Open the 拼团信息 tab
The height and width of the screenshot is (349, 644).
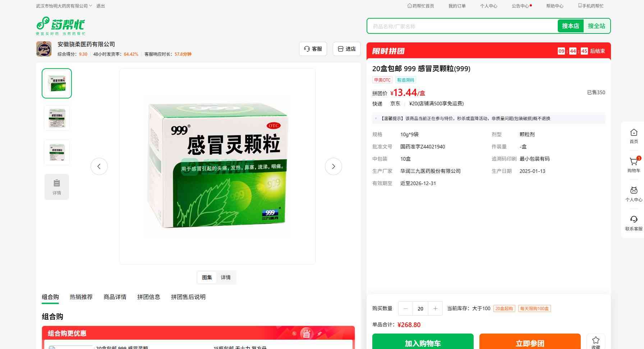tap(148, 297)
